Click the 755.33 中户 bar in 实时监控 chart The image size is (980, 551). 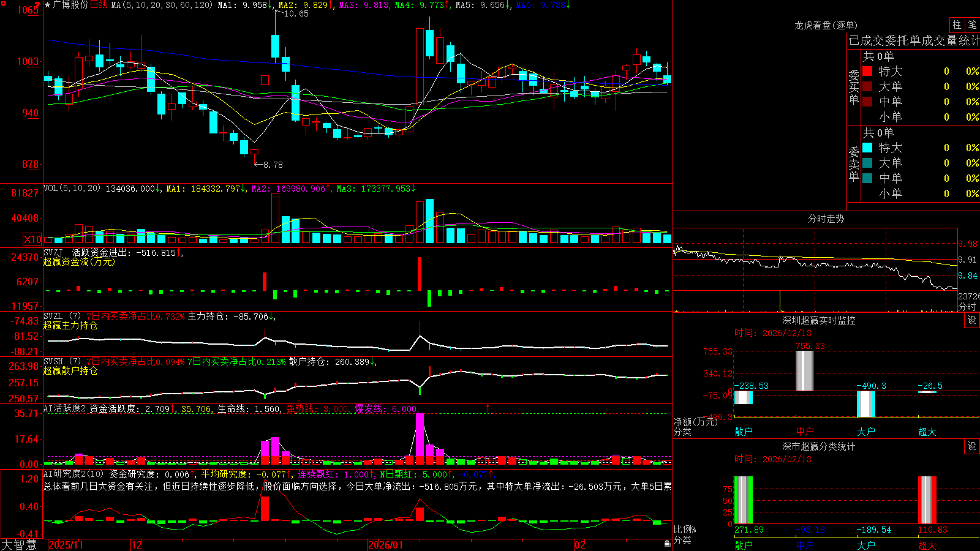click(805, 370)
